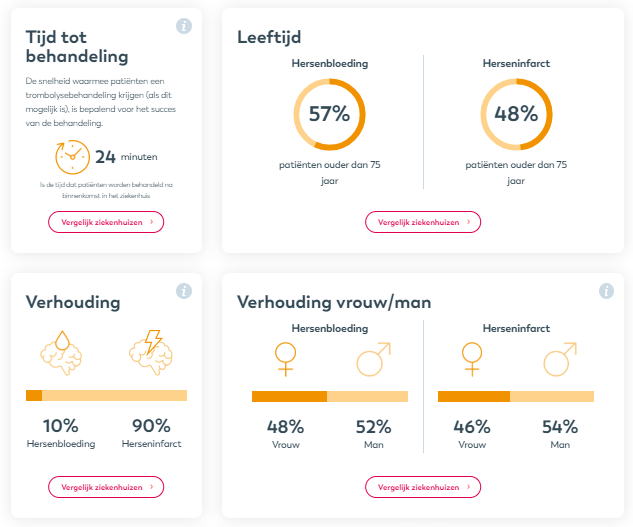
Task: Open Vergelijk ziekenhuizen in Leeftijd card
Action: tap(423, 222)
